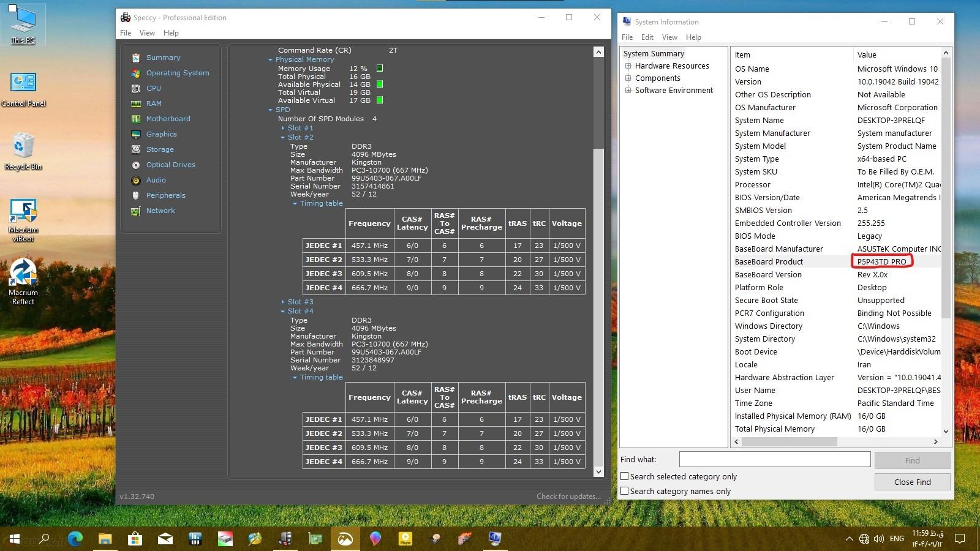This screenshot has height=551, width=980.
Task: Open the View menu in Speccy
Action: [x=147, y=33]
